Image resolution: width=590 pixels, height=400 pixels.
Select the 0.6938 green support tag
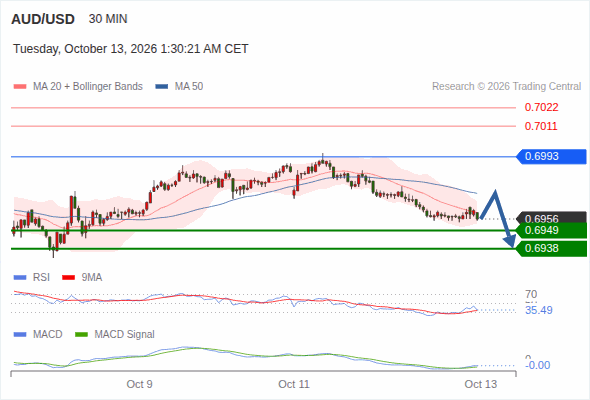point(551,249)
